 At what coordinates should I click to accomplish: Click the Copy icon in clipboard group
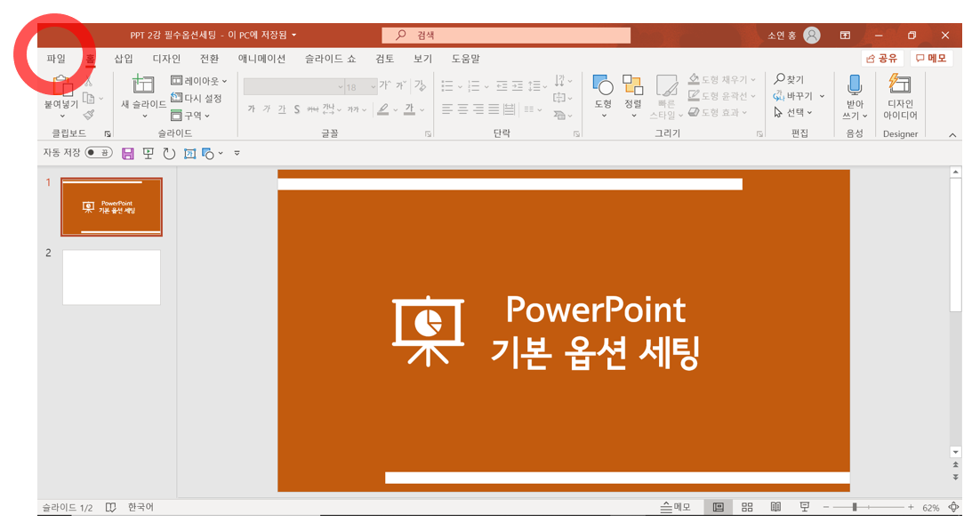(x=88, y=98)
